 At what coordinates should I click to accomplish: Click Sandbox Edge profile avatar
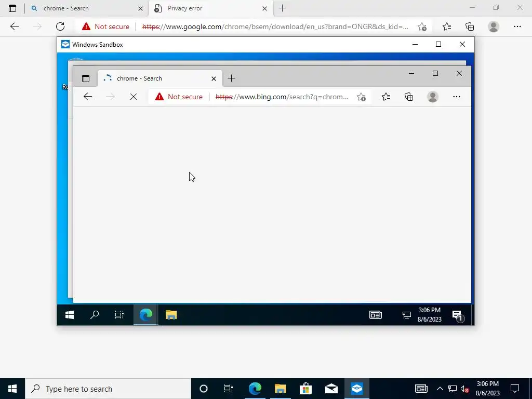(x=433, y=97)
